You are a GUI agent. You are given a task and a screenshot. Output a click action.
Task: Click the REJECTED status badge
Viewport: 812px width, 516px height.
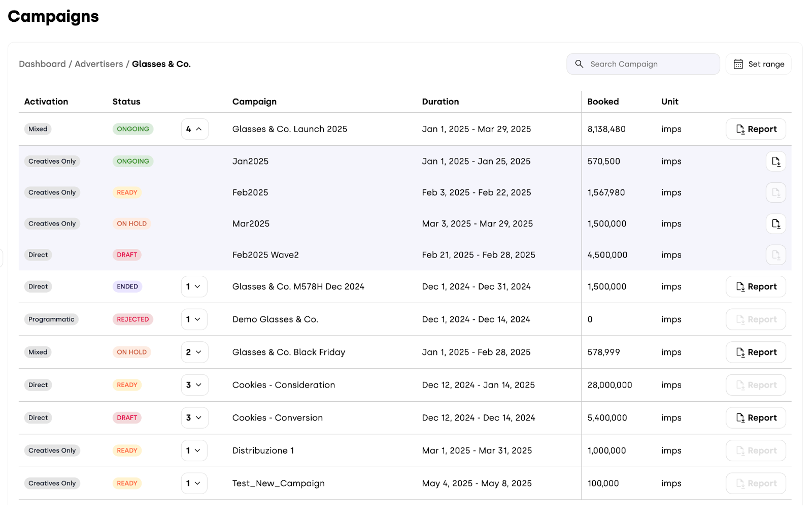[133, 319]
